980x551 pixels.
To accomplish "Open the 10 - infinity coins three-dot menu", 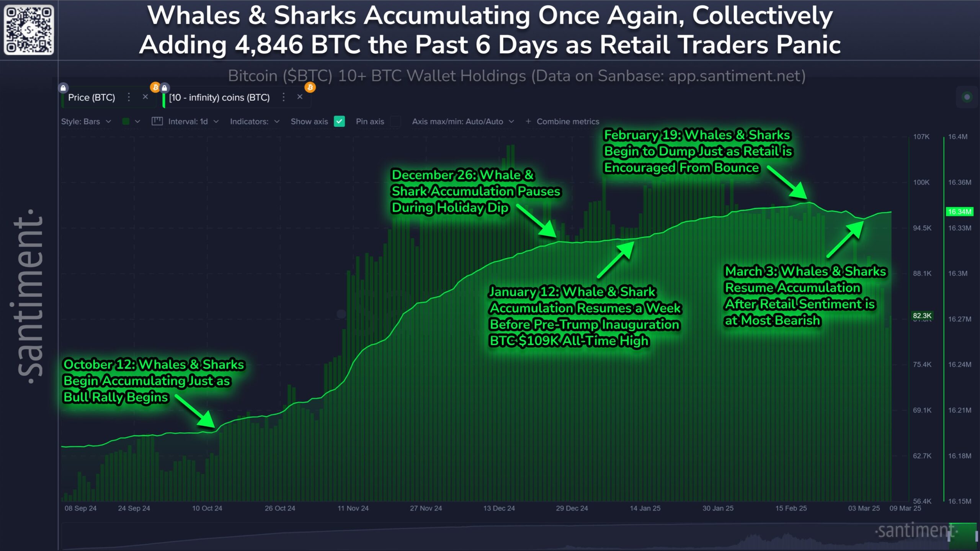I will [x=284, y=97].
